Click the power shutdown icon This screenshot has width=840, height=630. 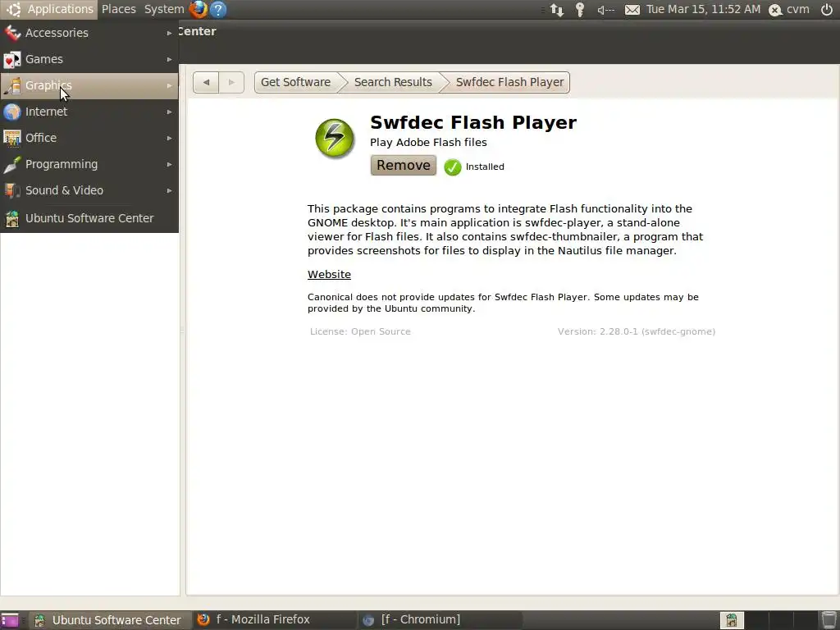(x=827, y=9)
